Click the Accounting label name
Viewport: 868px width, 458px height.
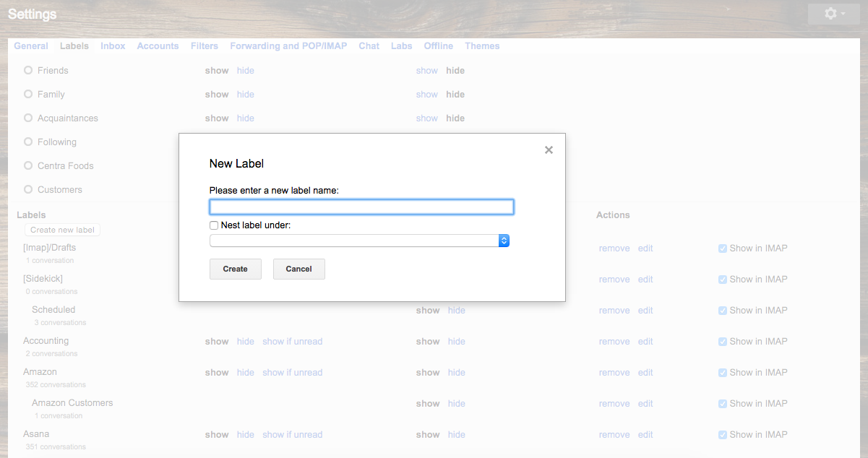click(x=46, y=340)
